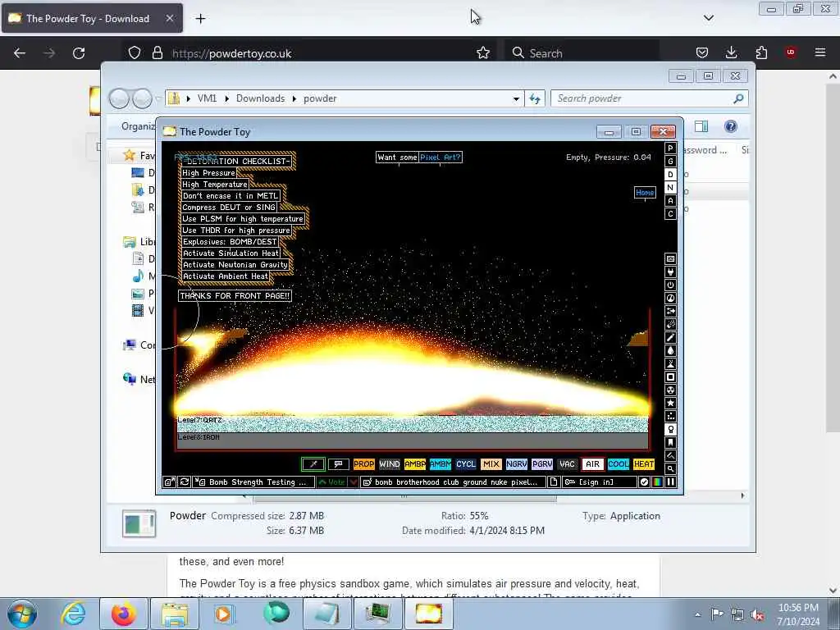Image resolution: width=840 pixels, height=630 pixels.
Task: Open Firefox downloads panel arrow
Action: coord(731,52)
